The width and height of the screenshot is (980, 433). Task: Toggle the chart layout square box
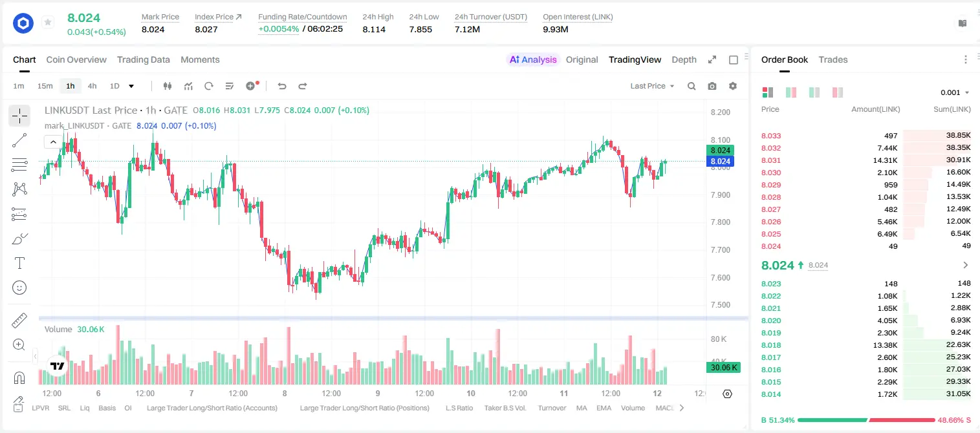pyautogui.click(x=734, y=59)
